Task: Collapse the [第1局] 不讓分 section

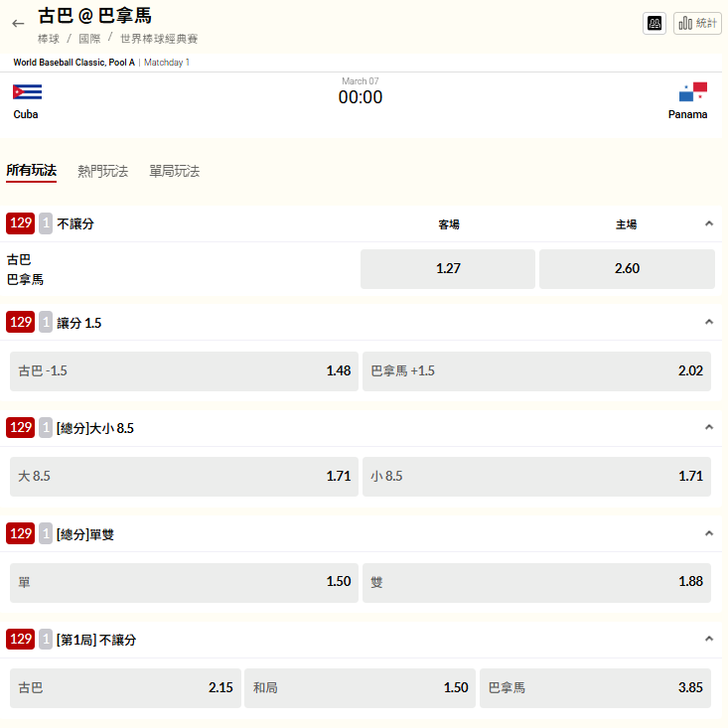Action: 709,639
